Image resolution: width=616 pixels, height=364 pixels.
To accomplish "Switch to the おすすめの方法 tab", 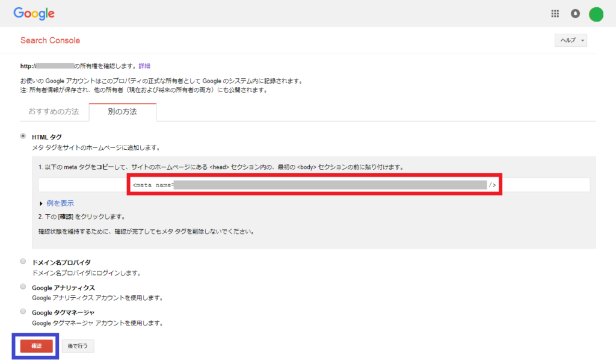I will tap(54, 112).
